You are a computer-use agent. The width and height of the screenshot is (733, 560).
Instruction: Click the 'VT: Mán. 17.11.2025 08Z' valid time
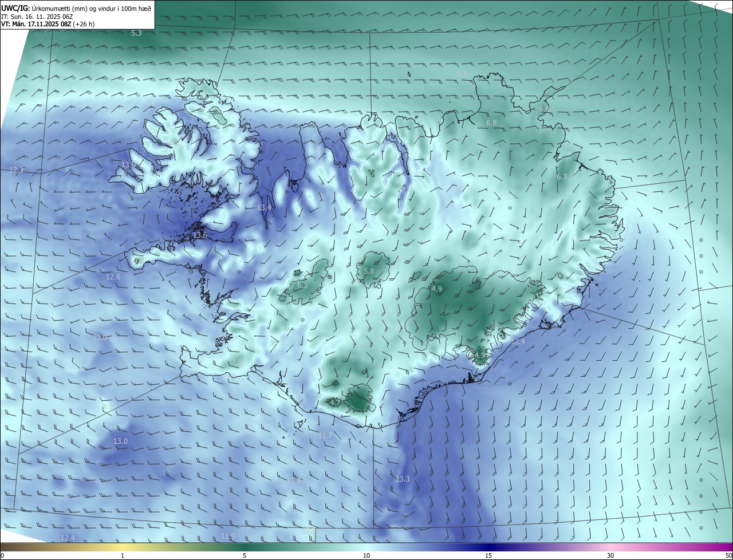click(x=36, y=25)
